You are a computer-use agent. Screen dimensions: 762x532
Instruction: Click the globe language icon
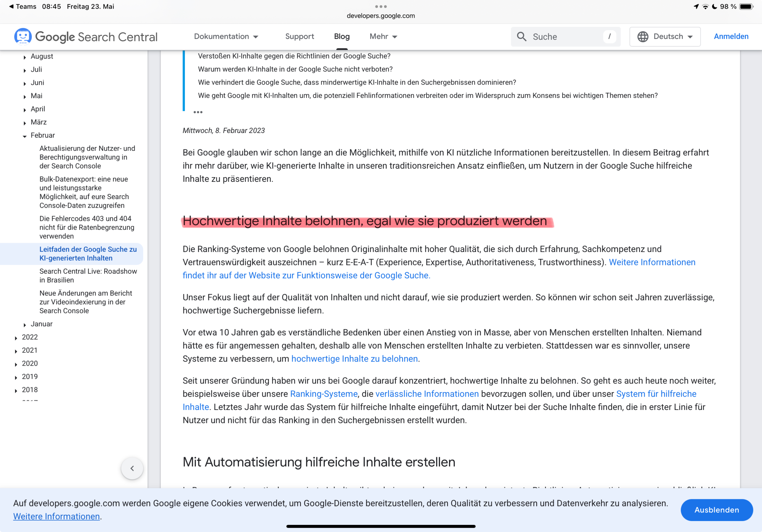(643, 37)
